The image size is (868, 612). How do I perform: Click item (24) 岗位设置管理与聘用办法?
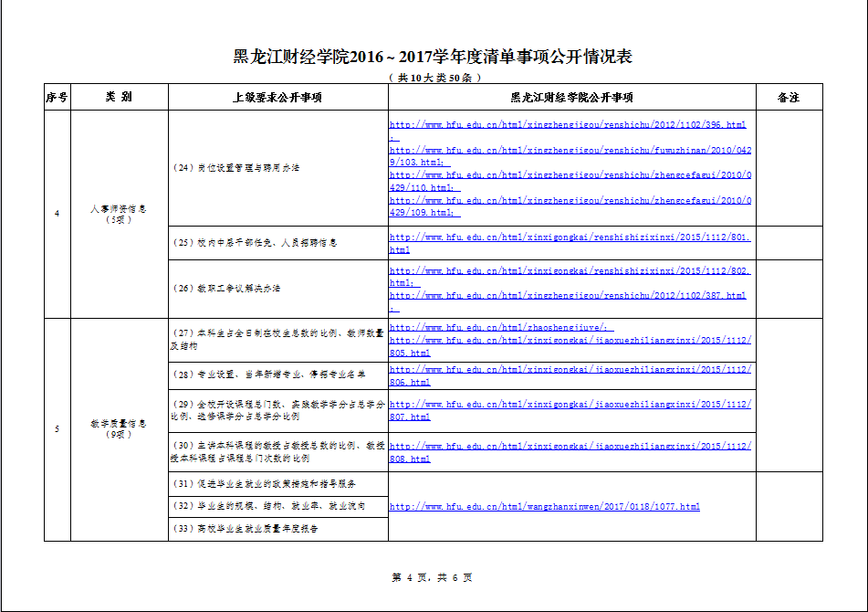(236, 168)
